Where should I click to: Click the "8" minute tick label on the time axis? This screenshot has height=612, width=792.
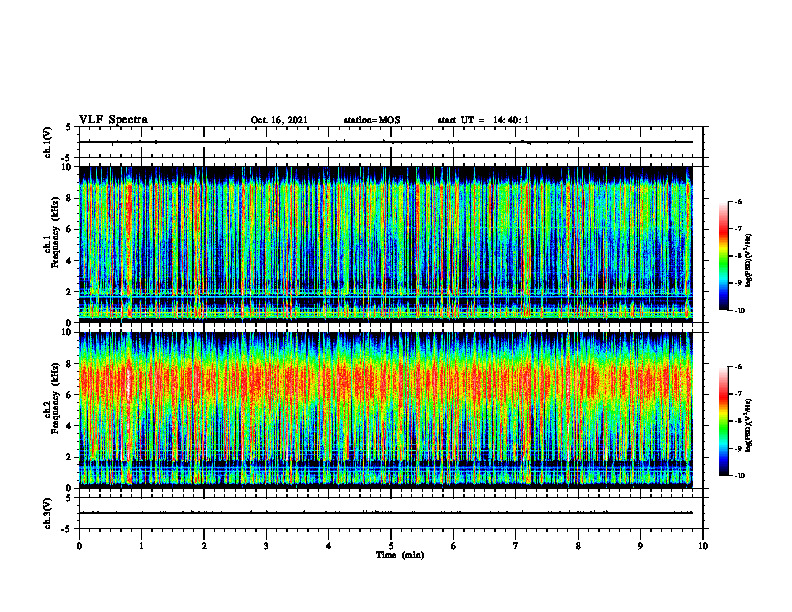(x=578, y=546)
